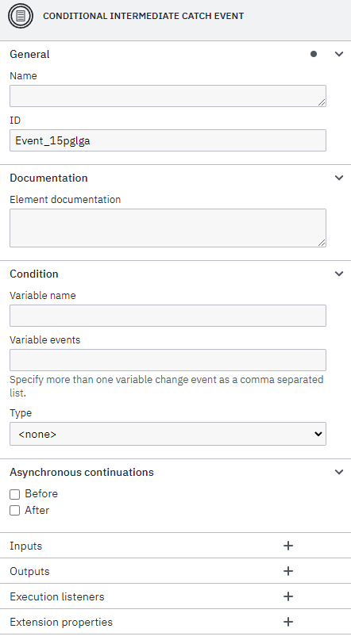Enable the After asynchronous continuation checkbox
Viewport: 351px width, 644px height.
pyautogui.click(x=15, y=511)
